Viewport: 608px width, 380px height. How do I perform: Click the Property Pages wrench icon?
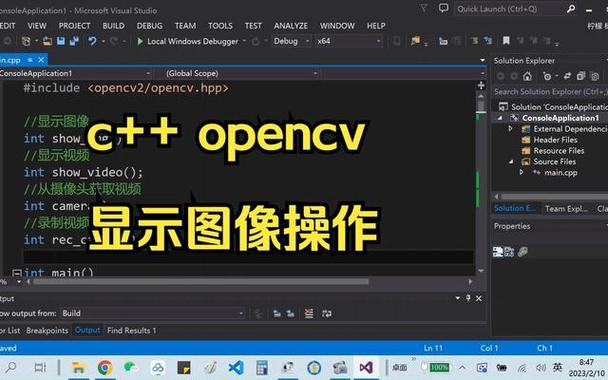pos(523,252)
